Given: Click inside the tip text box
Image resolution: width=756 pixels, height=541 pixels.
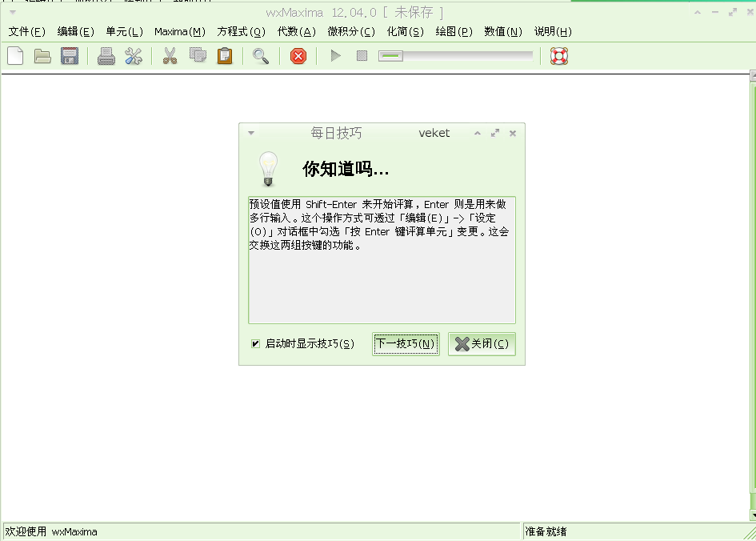Looking at the screenshot, I should (x=382, y=260).
